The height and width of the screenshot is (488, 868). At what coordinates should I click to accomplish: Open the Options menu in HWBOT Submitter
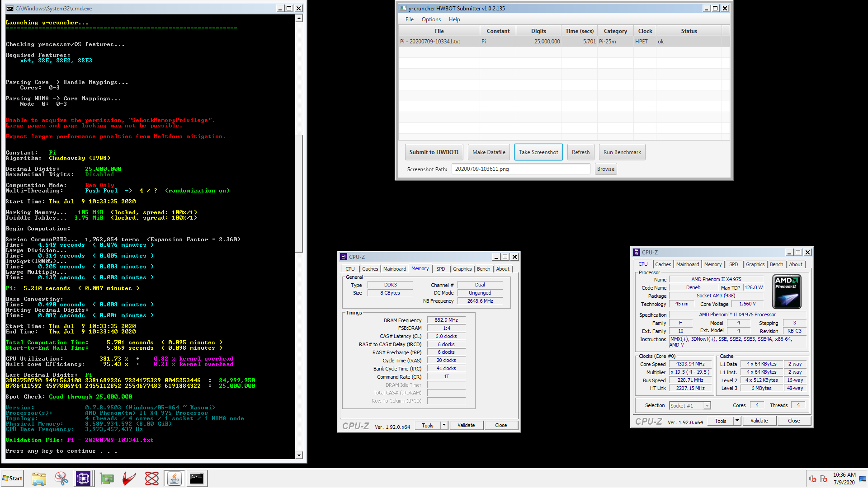click(x=431, y=19)
